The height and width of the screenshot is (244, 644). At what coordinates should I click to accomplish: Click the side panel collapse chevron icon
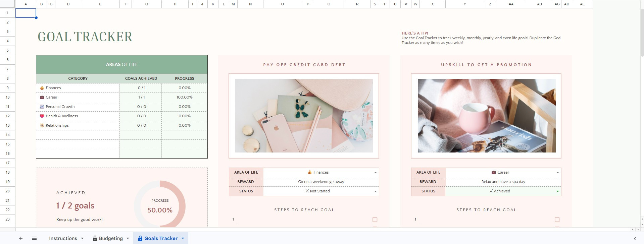[x=635, y=239]
